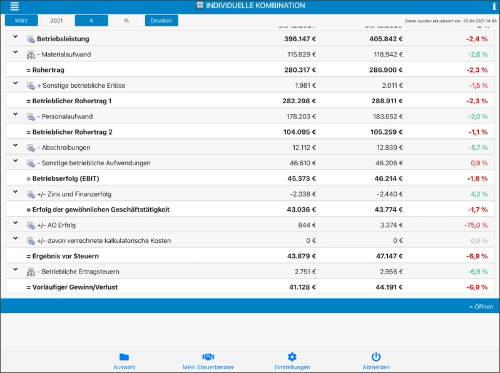Expand the Zins und Finanzerfolg chevron
The image size is (500, 373).
pos(15,192)
